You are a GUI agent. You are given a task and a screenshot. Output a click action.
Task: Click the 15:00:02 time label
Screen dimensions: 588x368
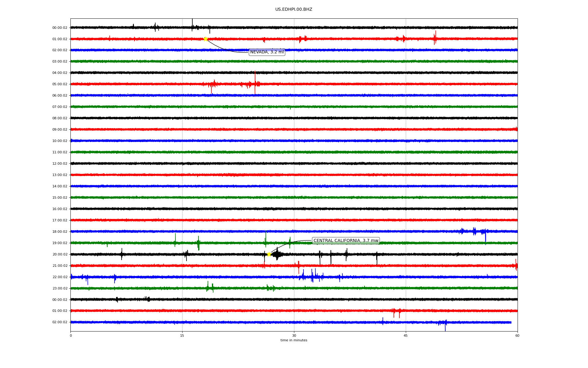(x=60, y=198)
